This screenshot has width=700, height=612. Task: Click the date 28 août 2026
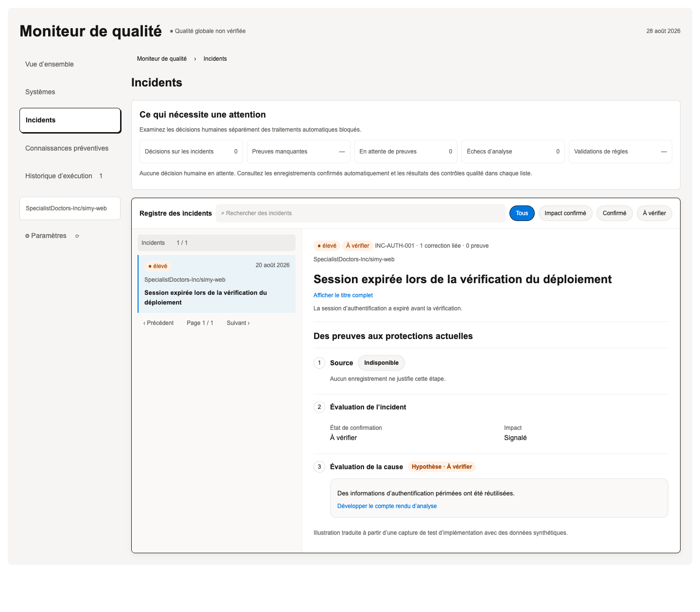coord(663,31)
